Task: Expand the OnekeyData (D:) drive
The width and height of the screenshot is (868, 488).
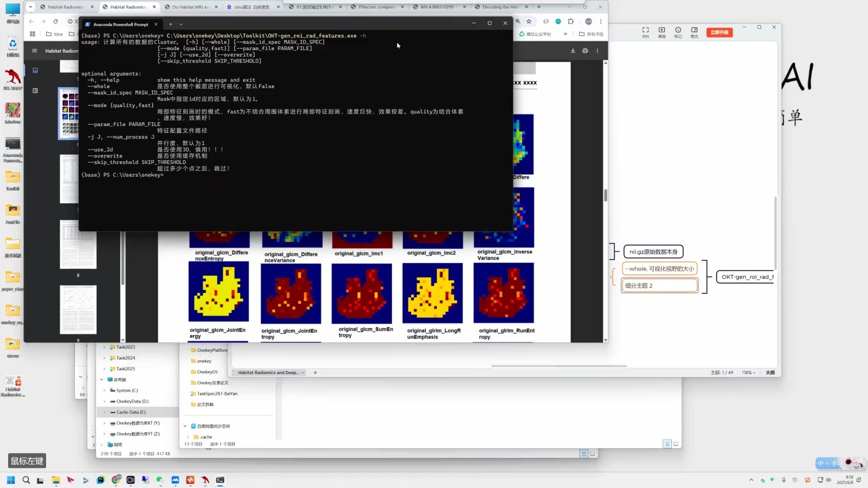Action: [x=104, y=401]
